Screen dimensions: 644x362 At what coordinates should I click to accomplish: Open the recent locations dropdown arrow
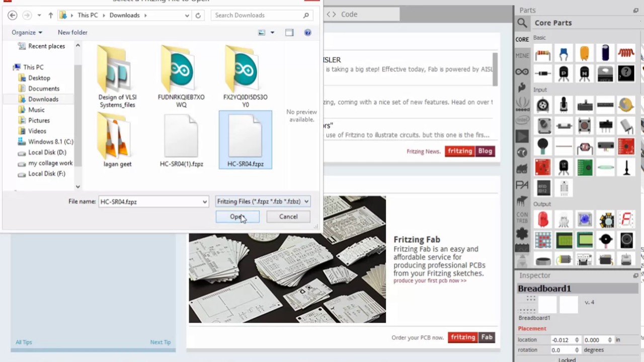tap(39, 16)
